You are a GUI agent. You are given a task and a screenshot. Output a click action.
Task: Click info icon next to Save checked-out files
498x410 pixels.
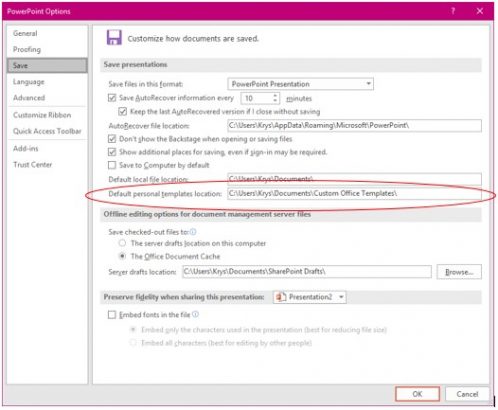193,232
